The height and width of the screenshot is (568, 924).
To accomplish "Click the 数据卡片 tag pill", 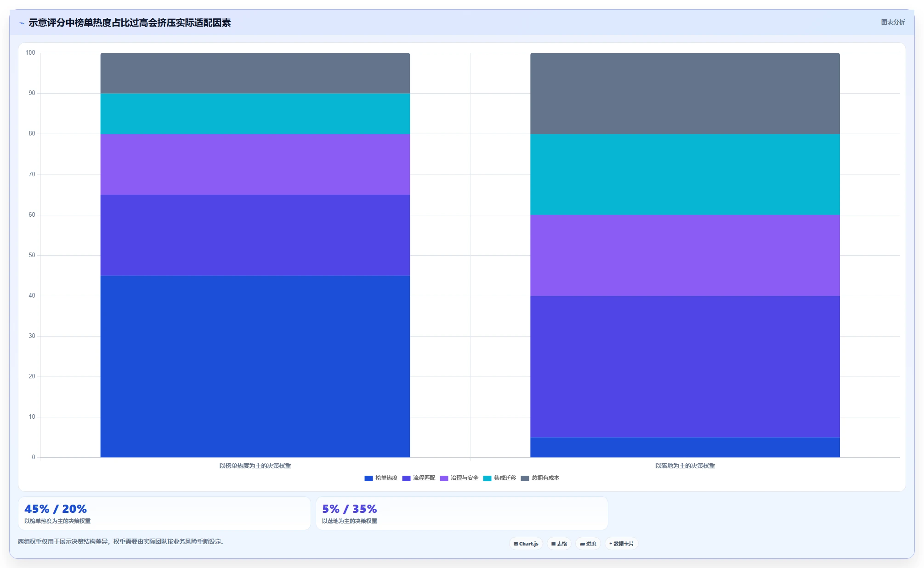I will 622,544.
